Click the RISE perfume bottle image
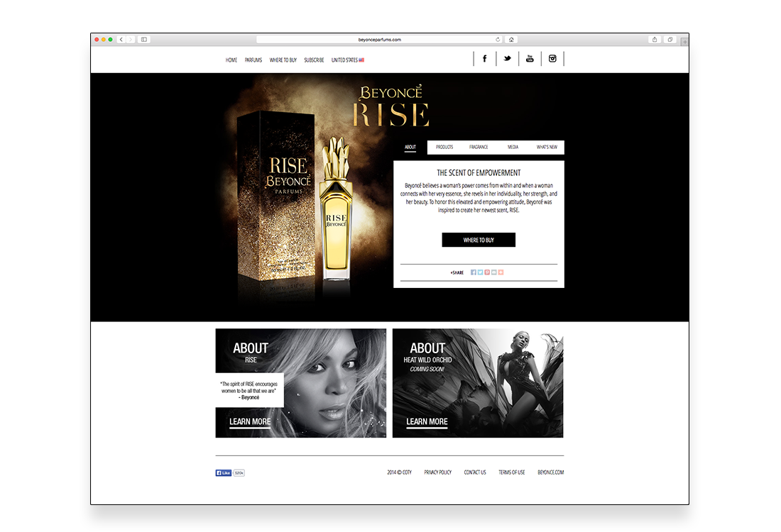The image size is (781, 532). pos(337,209)
